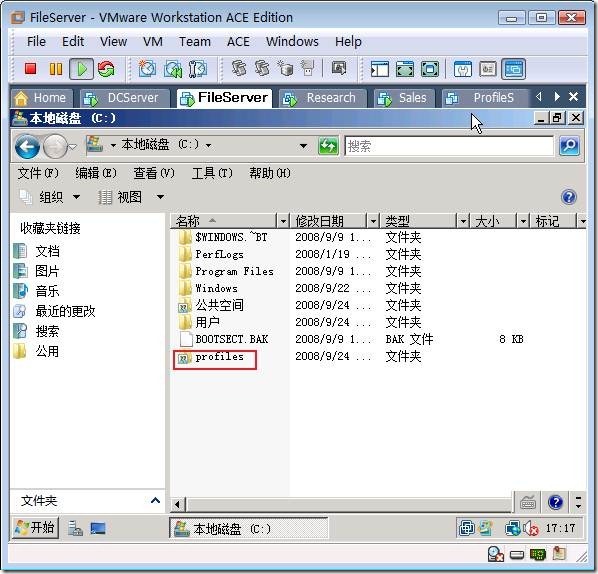Screen dimensions: 598x574
Task: Open the VMware File menu
Action: pyautogui.click(x=36, y=41)
